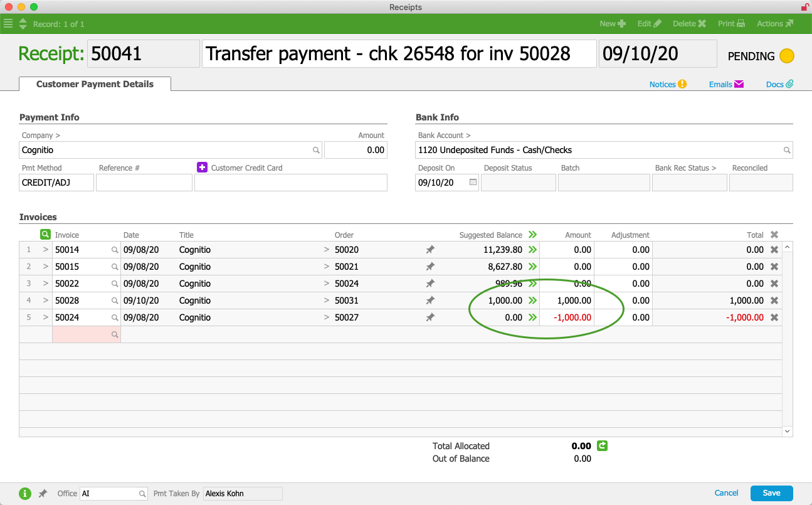Apply suggested balance 11,239.80 with double-arrow
Image resolution: width=812 pixels, height=505 pixels.
click(x=532, y=250)
